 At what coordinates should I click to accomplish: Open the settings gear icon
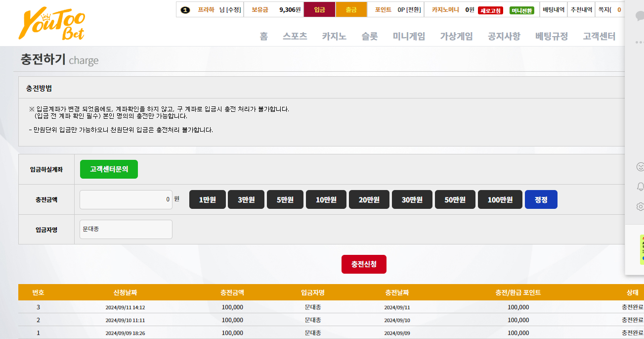tap(641, 206)
